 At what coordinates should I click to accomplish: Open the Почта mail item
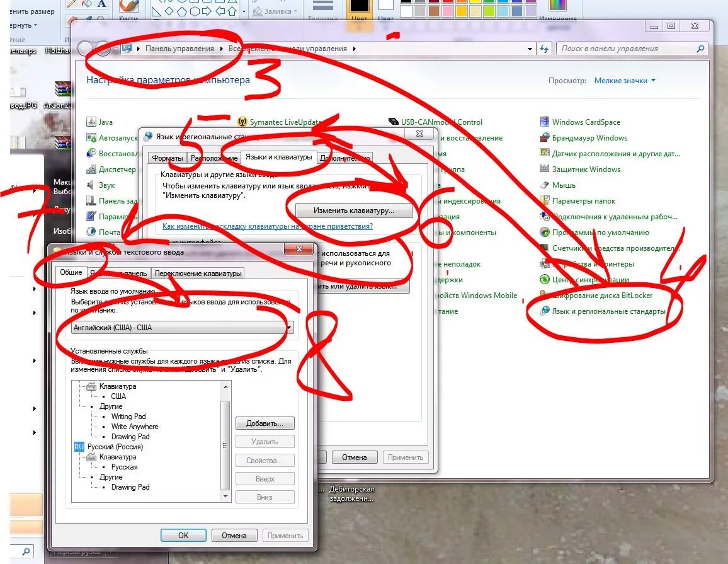tap(103, 232)
